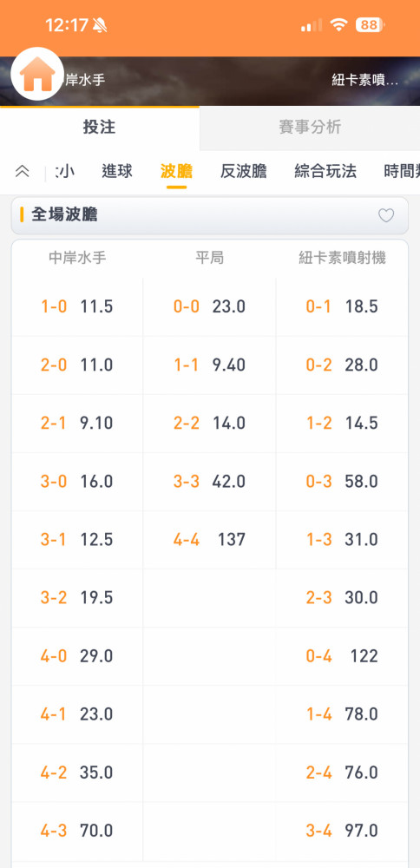This screenshot has width=420, height=868.
Task: Tap the orange home icon
Action: [37, 74]
